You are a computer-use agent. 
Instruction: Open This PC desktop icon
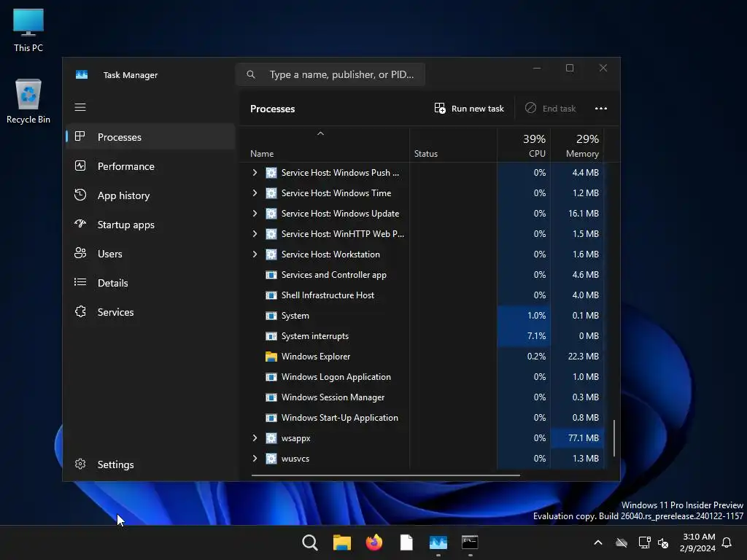click(x=28, y=30)
